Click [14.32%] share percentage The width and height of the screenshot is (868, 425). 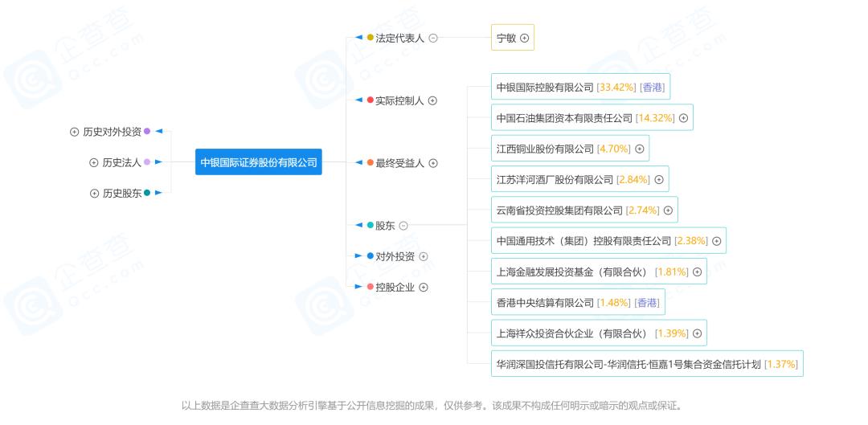pyautogui.click(x=655, y=118)
